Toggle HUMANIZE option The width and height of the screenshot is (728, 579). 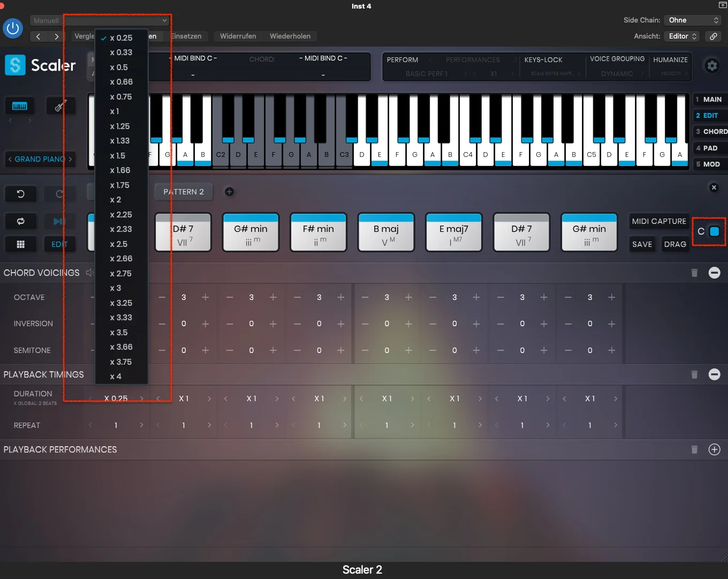(x=670, y=60)
